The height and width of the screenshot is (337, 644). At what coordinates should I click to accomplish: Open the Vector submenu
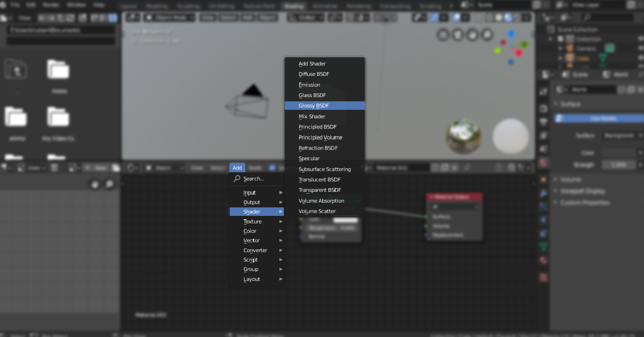point(257,240)
